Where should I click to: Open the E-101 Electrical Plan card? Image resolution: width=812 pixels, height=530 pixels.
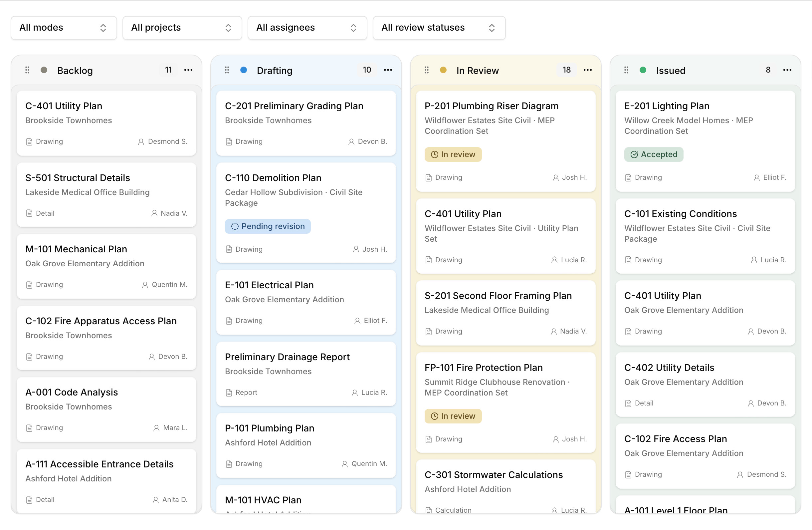pos(306,302)
